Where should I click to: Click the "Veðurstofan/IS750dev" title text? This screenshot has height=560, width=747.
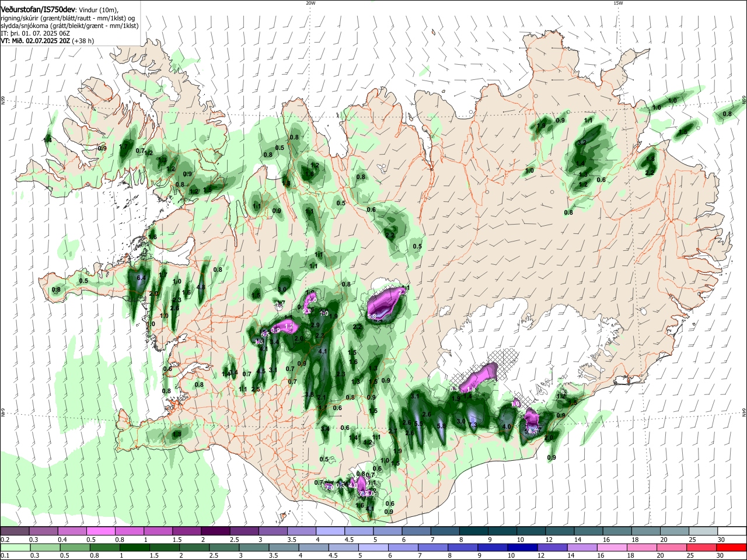pyautogui.click(x=37, y=9)
